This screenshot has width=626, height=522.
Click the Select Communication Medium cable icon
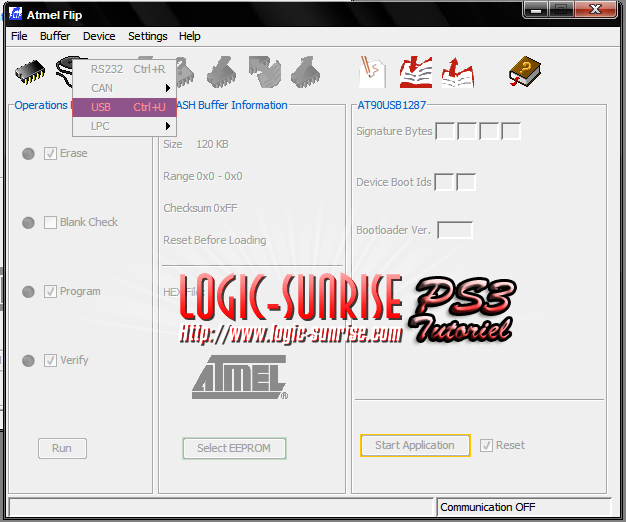coord(64,72)
